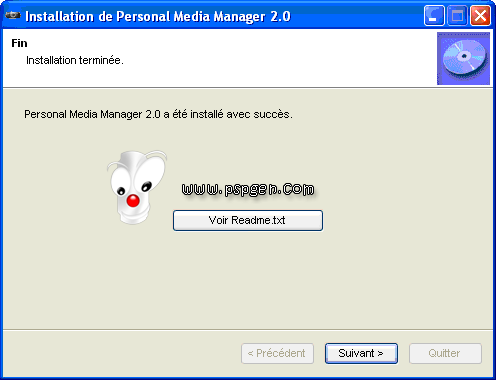Close the Personal Media Manager installer
The height and width of the screenshot is (380, 496).
480,16
